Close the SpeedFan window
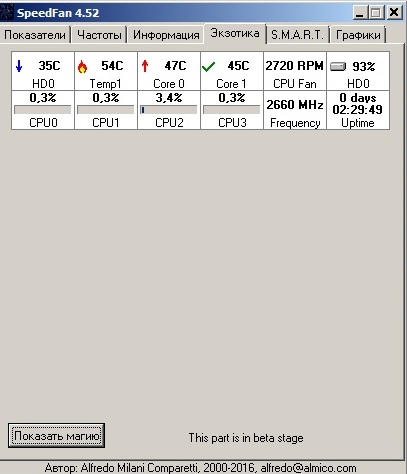407x474 pixels. coord(394,13)
